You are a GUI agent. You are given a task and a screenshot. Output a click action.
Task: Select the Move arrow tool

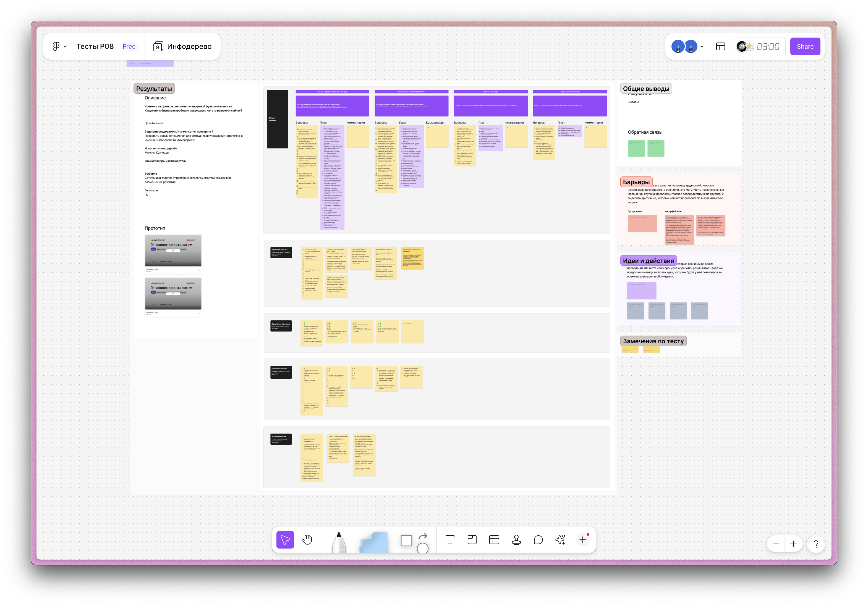pos(285,539)
